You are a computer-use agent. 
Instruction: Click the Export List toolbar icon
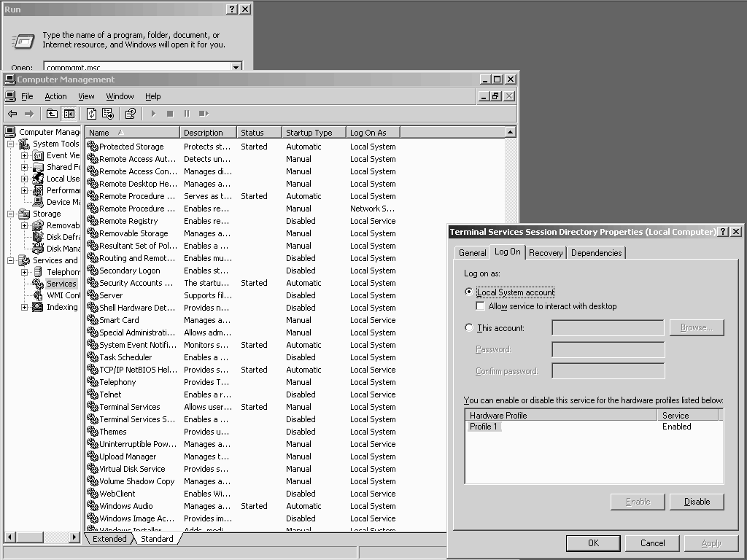coord(108,114)
